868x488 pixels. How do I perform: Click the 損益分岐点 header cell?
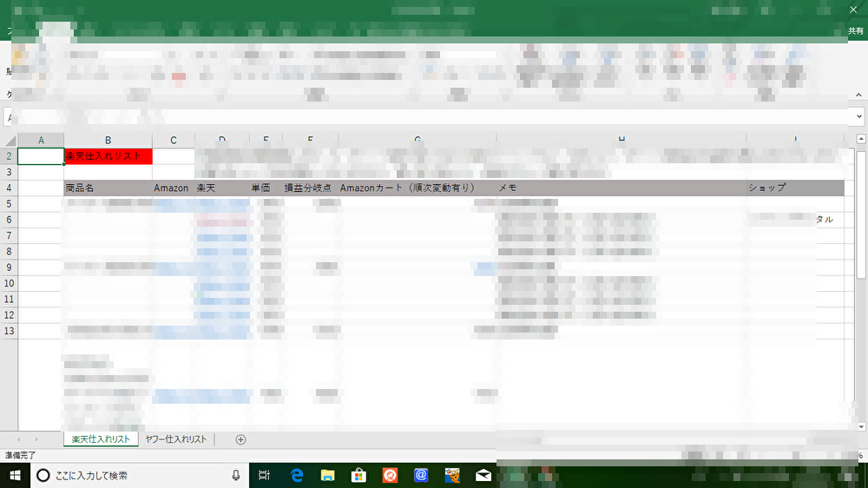[309, 188]
